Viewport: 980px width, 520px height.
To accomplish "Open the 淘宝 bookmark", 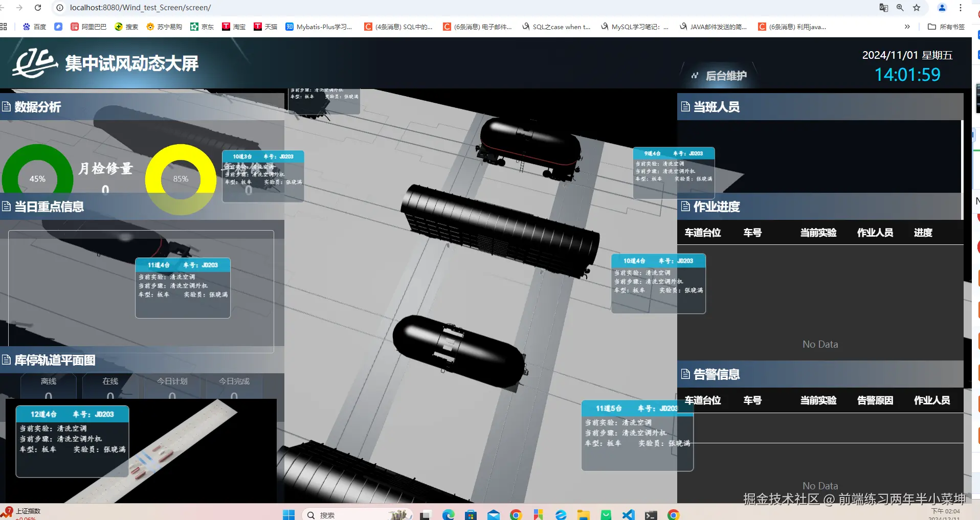I will [x=234, y=27].
